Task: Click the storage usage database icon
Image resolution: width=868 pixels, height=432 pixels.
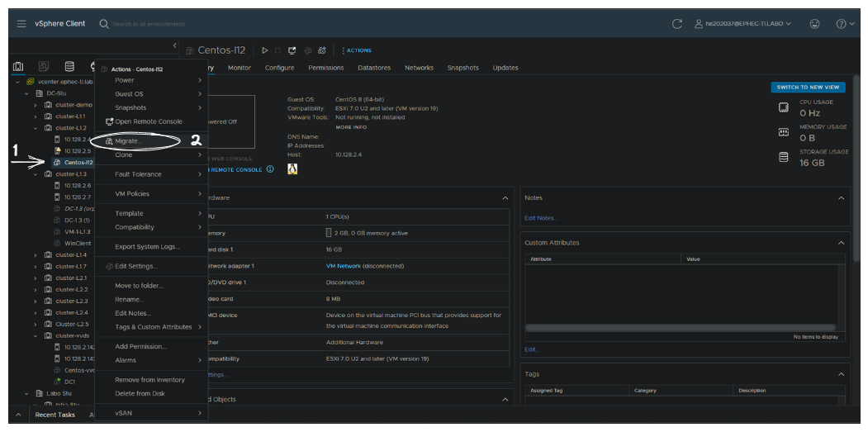Action: tap(783, 157)
